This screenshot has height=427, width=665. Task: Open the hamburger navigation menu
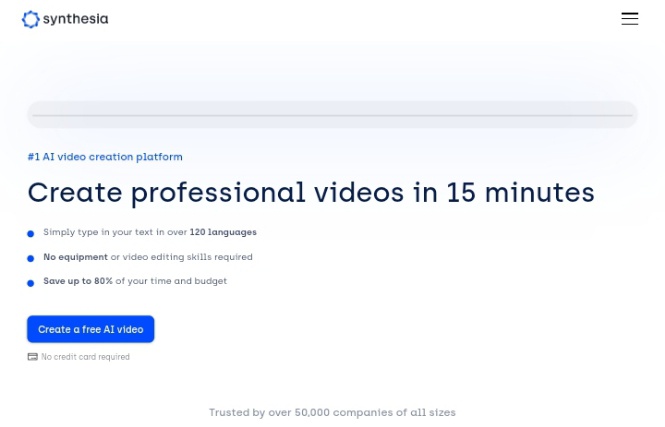click(x=630, y=19)
